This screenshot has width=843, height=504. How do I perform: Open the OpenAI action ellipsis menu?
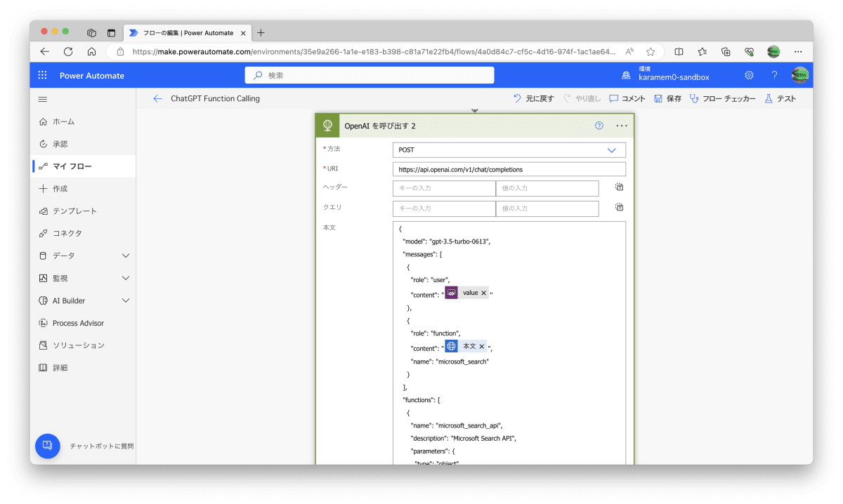621,126
